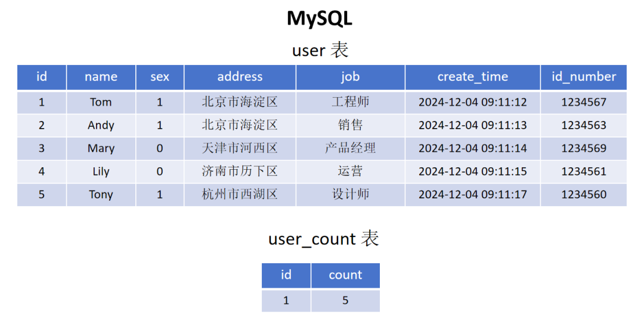Click the id cell in Tony's row
This screenshot has height=324, width=644.
[x=42, y=194]
